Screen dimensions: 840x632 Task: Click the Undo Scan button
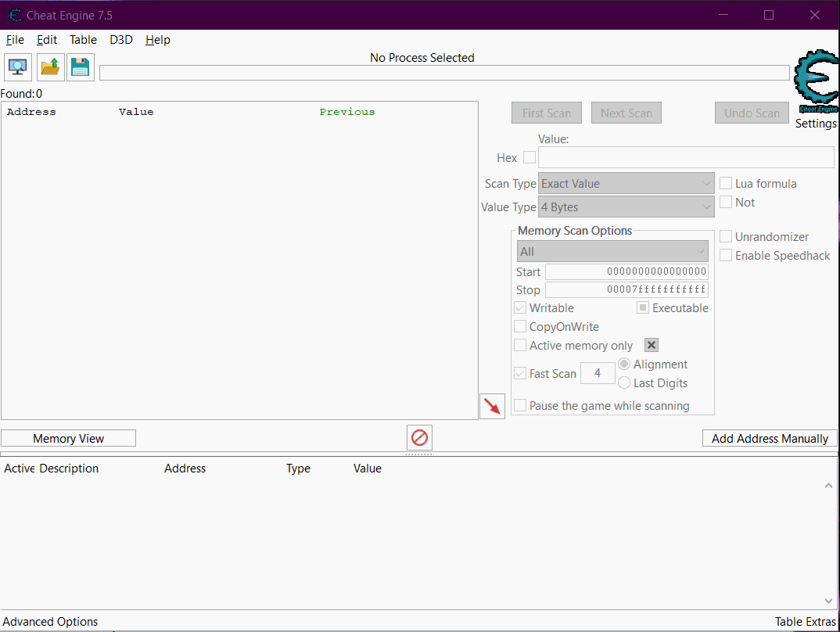tap(752, 113)
